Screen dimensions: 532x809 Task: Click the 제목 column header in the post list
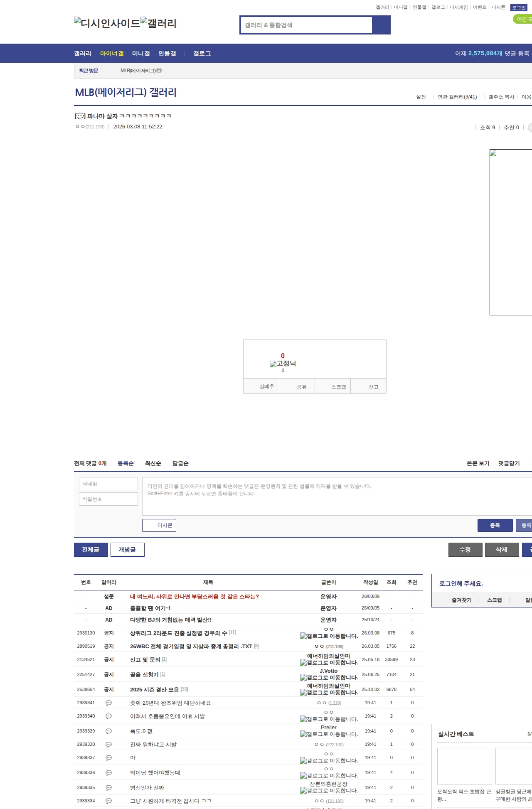click(x=208, y=582)
